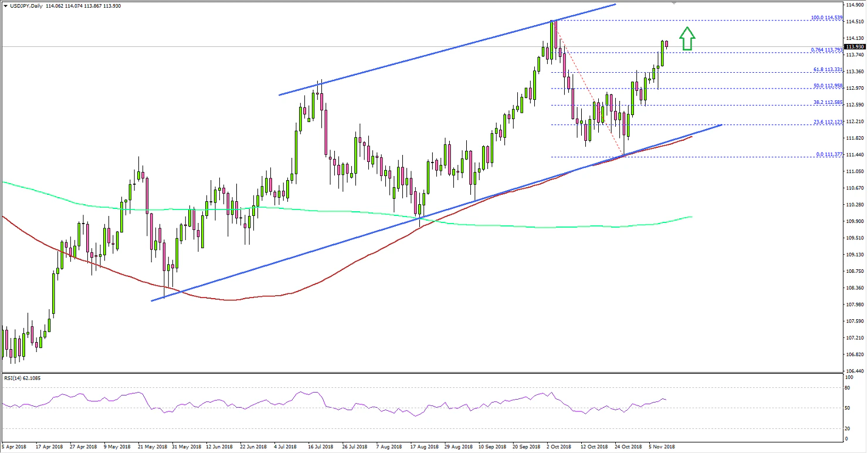Select the green up-arrow buy signal object

(x=687, y=39)
